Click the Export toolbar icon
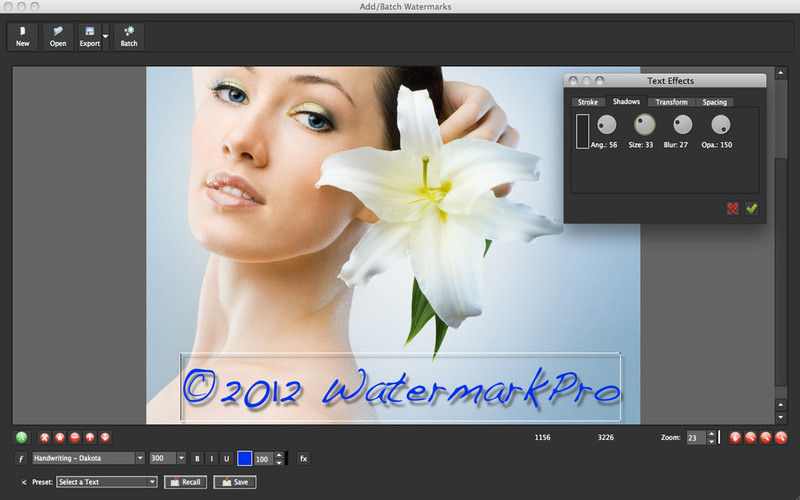The height and width of the screenshot is (500, 800). (x=90, y=37)
